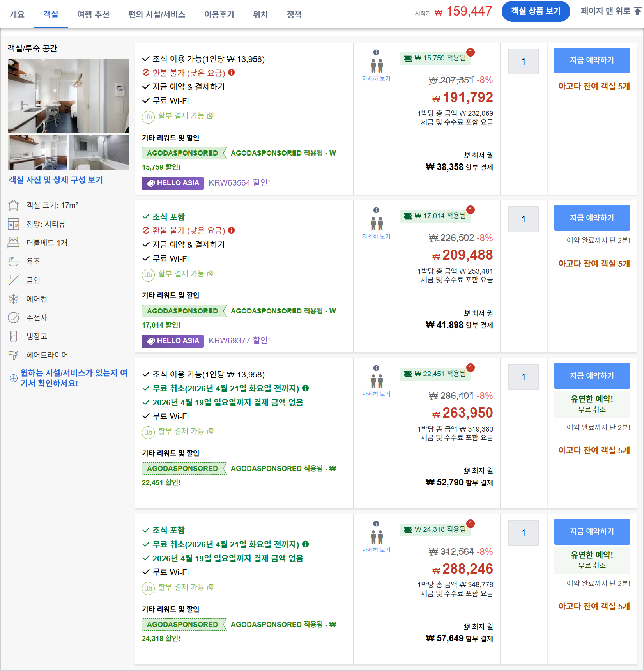644x671 pixels.
Task: Open 편의 시설/서비스 tab
Action: click(157, 14)
